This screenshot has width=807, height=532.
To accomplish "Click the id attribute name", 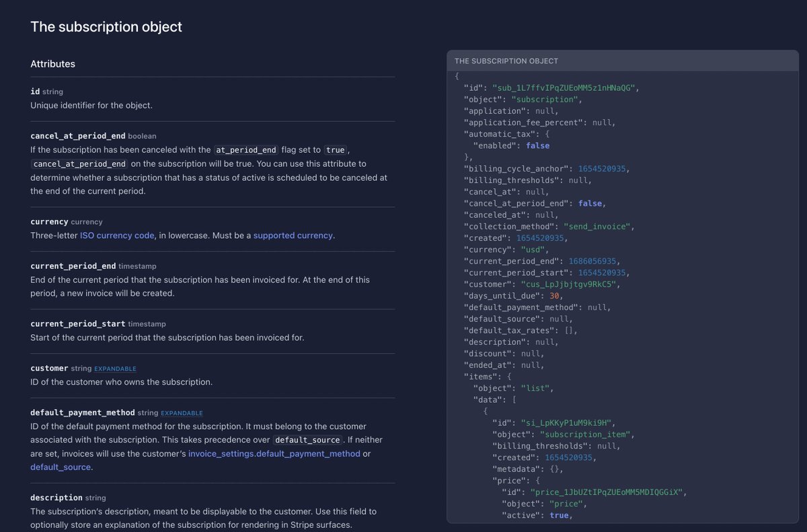I will 35,91.
